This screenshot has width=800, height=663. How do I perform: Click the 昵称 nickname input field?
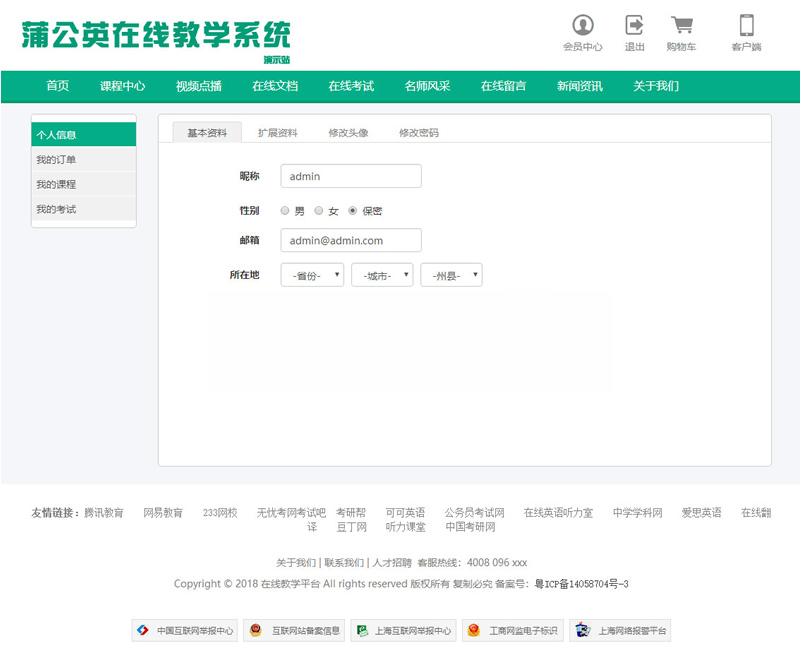click(351, 176)
